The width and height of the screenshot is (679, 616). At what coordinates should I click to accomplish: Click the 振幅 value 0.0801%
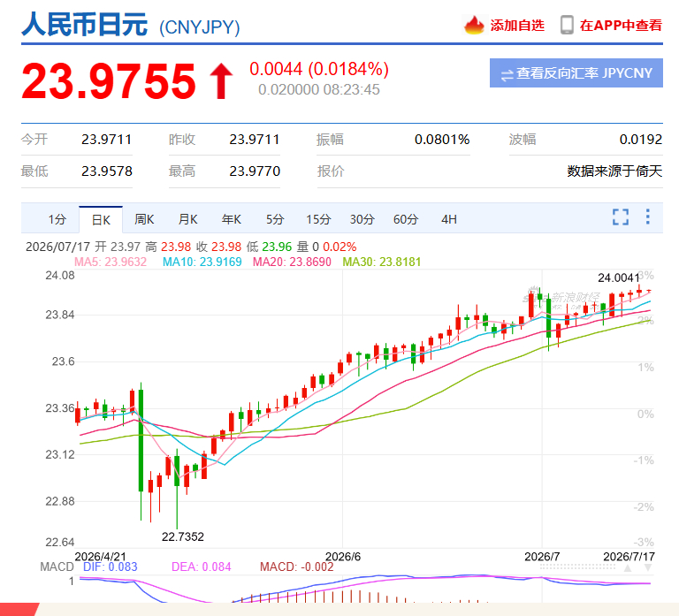click(x=442, y=140)
